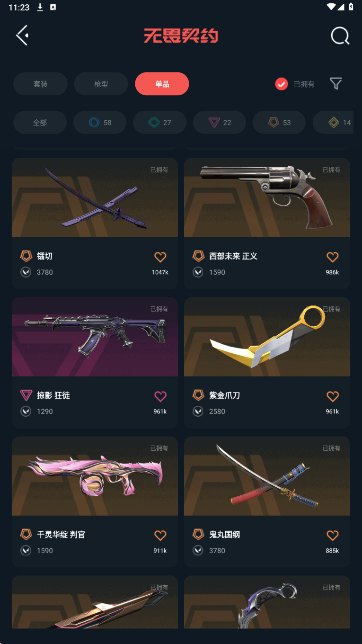Image resolution: width=362 pixels, height=644 pixels.
Task: Favorite the 镭切 skin with its heart
Action: (160, 257)
